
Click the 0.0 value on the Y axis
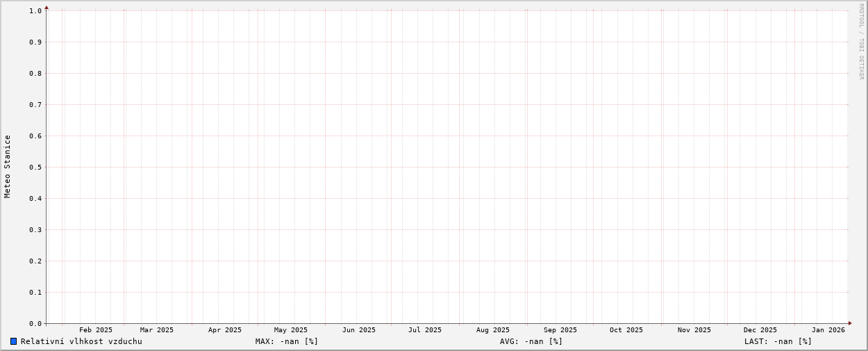[x=35, y=323]
